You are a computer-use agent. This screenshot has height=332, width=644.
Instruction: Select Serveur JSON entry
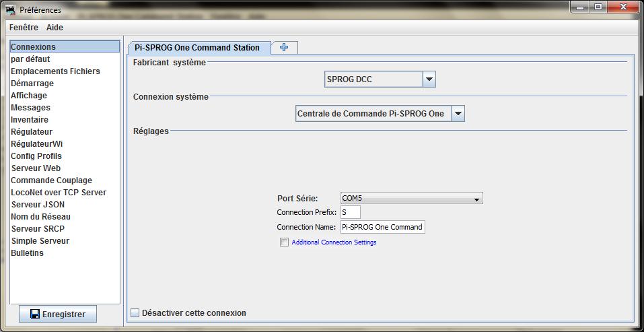tap(65, 205)
